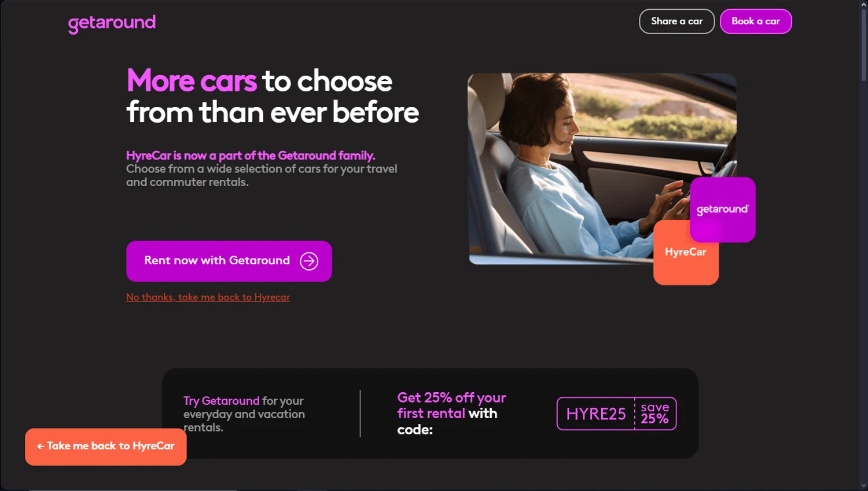Click the save 25% coupon stub

tap(655, 414)
